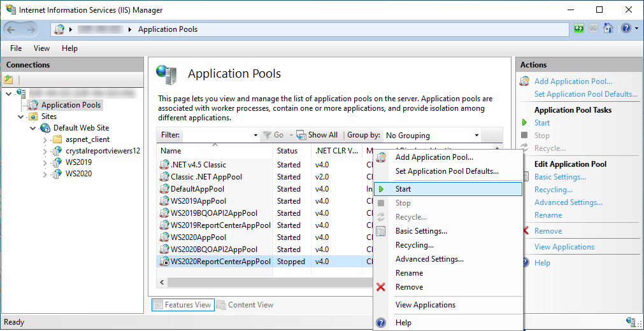The height and width of the screenshot is (331, 644).
Task: Choose Start in the context menu
Action: pyautogui.click(x=448, y=189)
